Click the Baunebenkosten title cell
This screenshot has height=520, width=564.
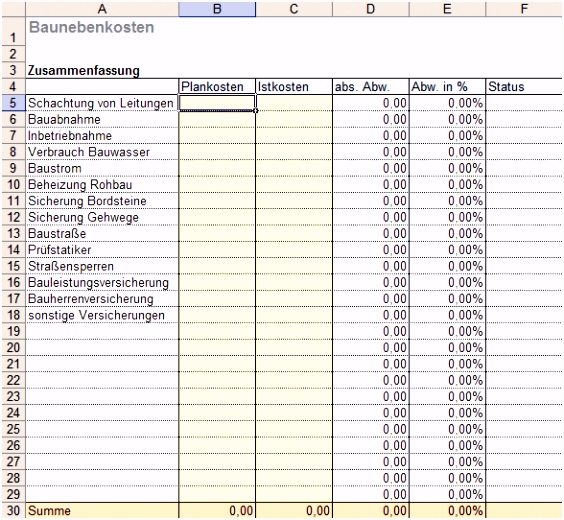tap(102, 31)
